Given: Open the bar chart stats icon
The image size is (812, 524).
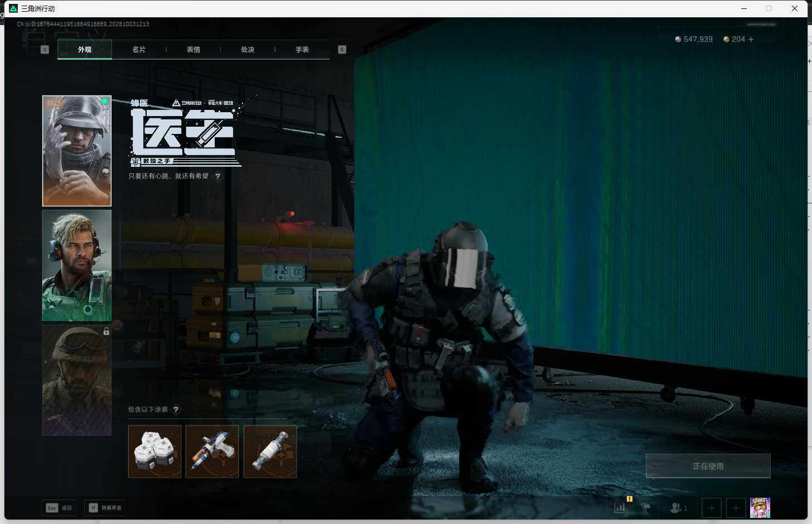Looking at the screenshot, I should click(x=620, y=507).
